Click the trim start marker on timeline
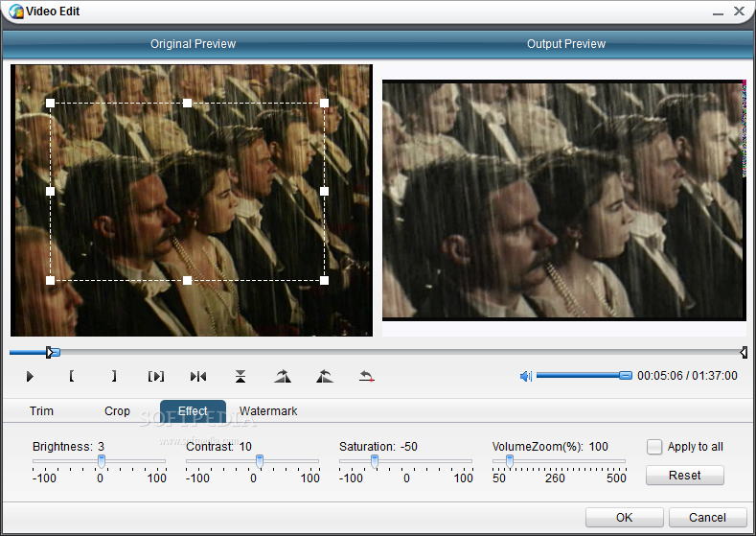Screen dimensions: 756x536 [49, 353]
